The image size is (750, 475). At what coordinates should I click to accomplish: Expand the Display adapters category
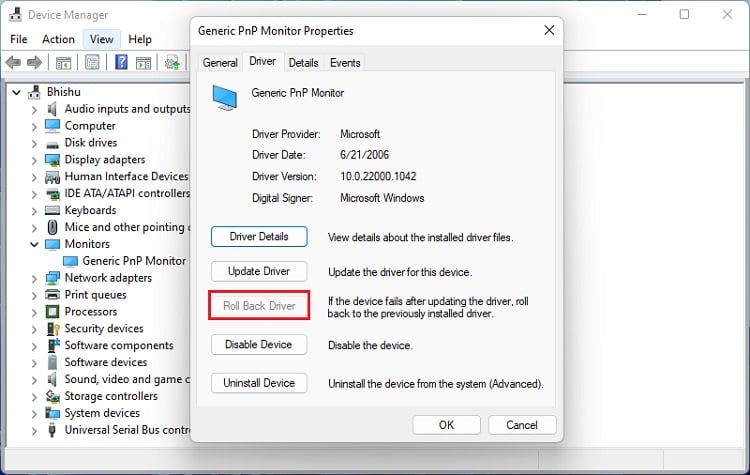click(x=34, y=160)
